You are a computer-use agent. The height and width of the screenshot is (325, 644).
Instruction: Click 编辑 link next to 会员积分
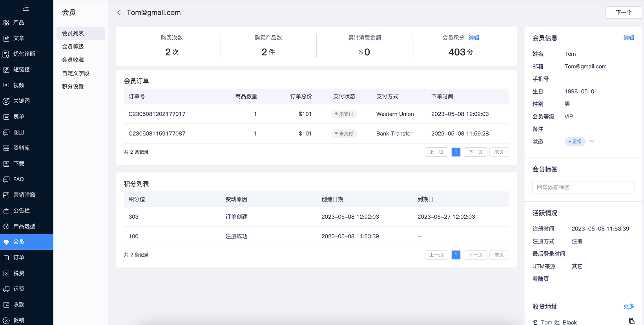pos(474,38)
